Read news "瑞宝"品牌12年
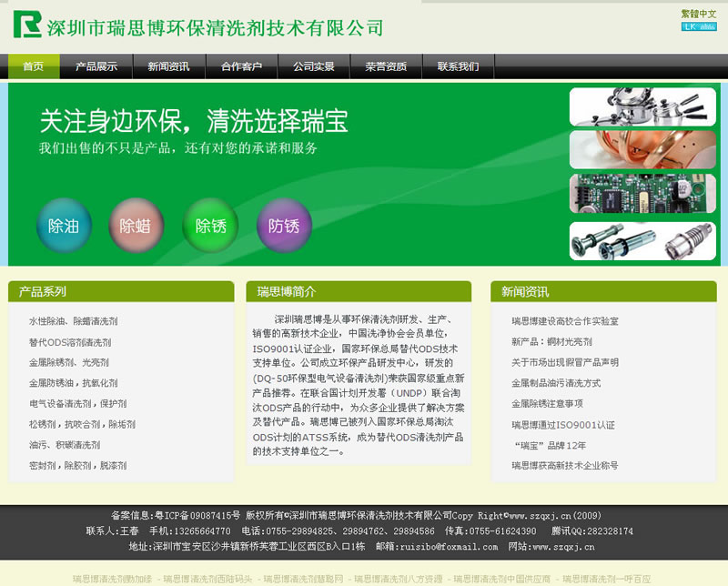The width and height of the screenshot is (728, 586). point(550,445)
